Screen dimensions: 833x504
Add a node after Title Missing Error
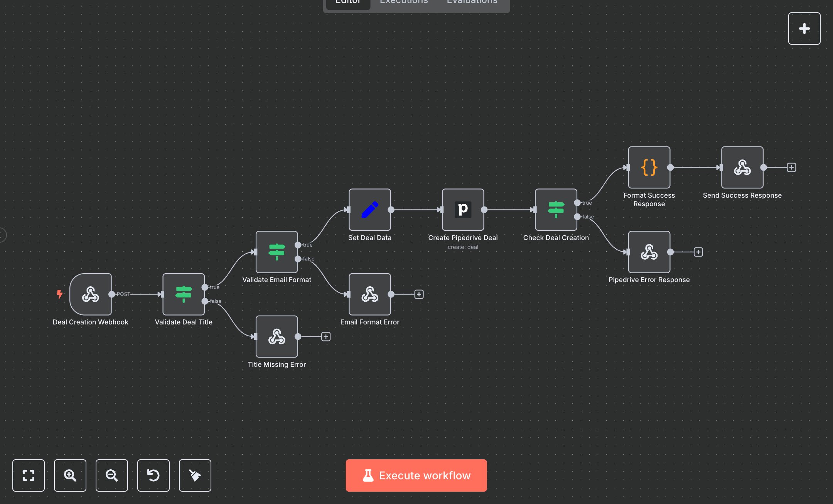coord(326,336)
